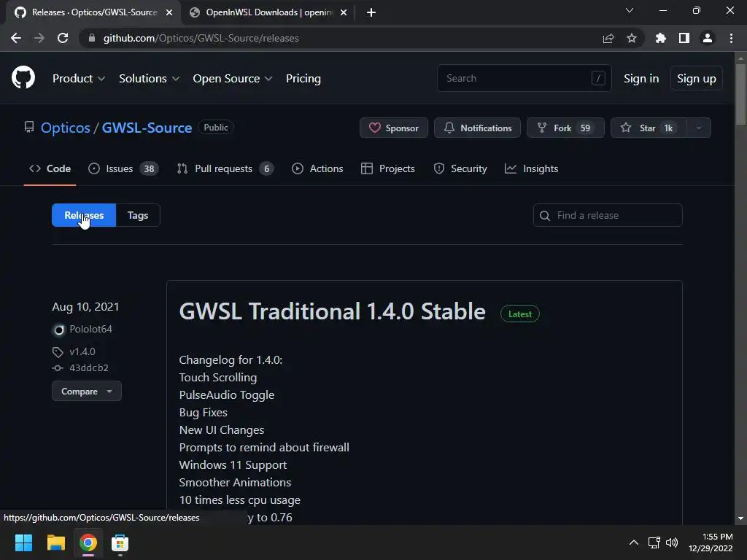
Task: Click the Chrome taskbar icon
Action: coord(88,542)
